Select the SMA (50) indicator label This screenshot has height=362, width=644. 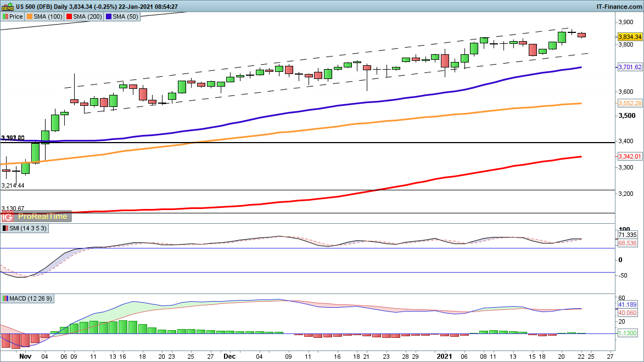tap(126, 16)
